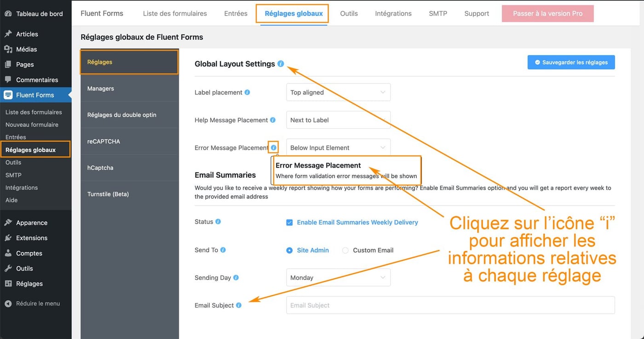
Task: Click the Send To info icon
Action: [x=223, y=250]
